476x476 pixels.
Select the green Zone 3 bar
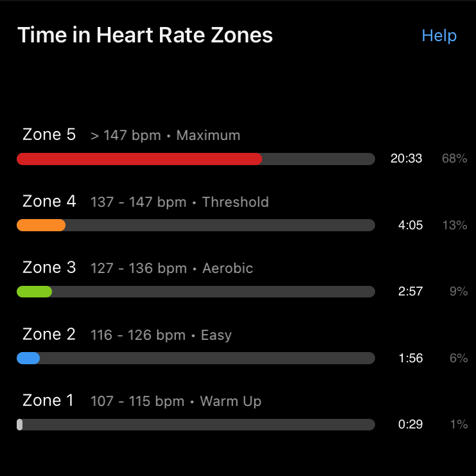[x=34, y=292]
